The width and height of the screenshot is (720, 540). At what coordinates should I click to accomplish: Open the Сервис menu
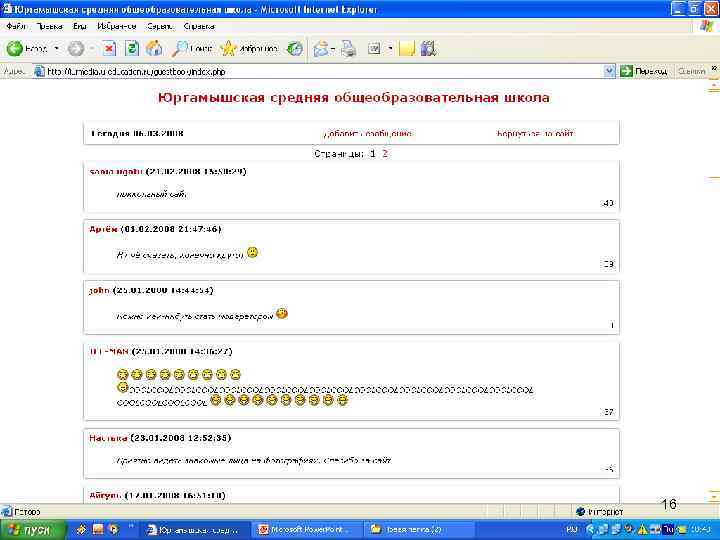[160, 26]
